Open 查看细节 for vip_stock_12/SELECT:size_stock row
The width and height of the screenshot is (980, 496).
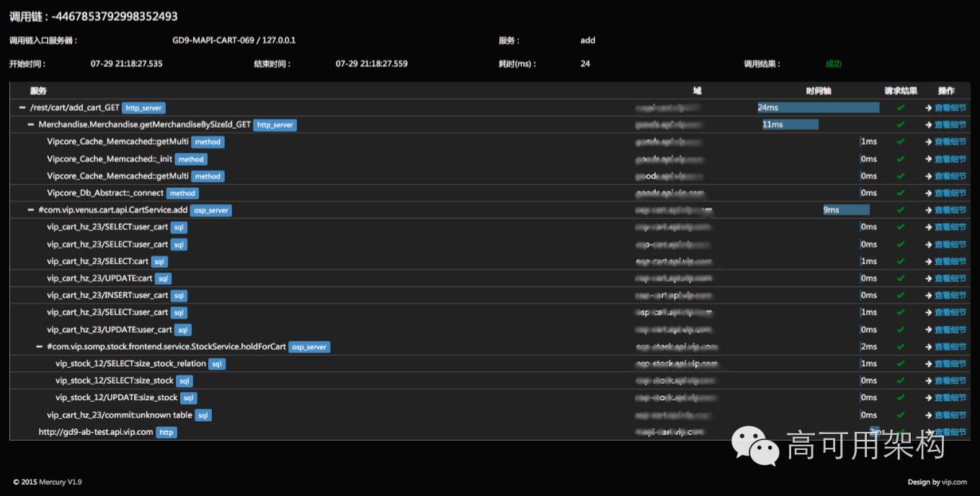tap(950, 382)
